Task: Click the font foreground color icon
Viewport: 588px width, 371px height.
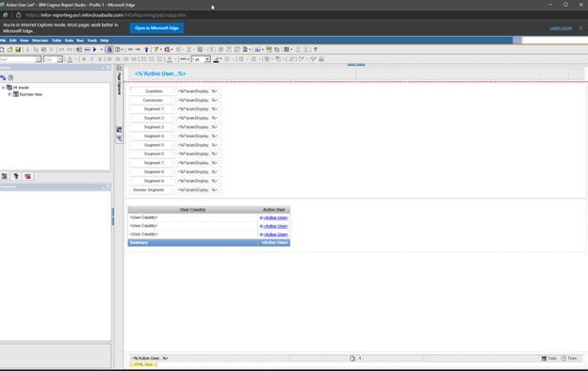Action: click(x=70, y=59)
